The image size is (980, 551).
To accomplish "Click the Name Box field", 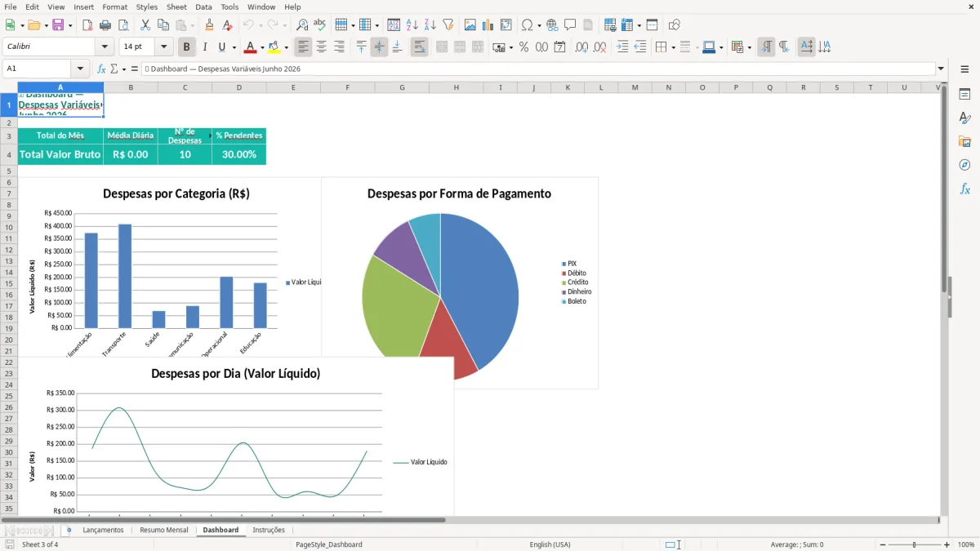I will 38,69.
